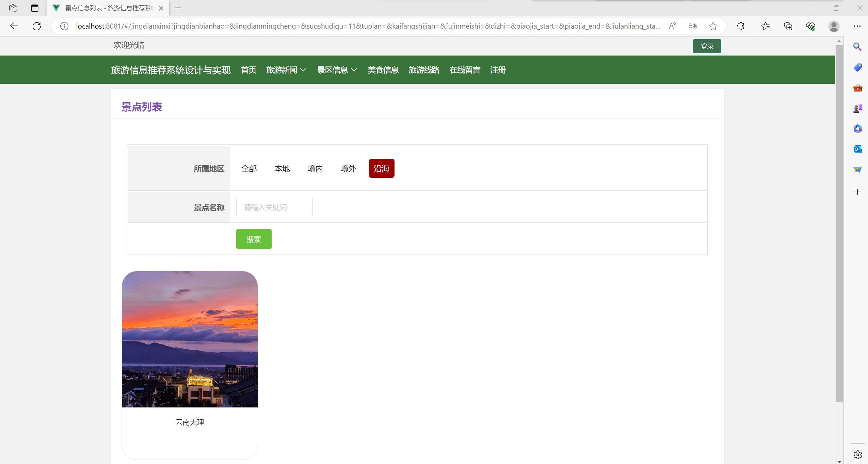This screenshot has width=868, height=464.
Task: Click the 景点名称 label
Action: click(x=209, y=207)
